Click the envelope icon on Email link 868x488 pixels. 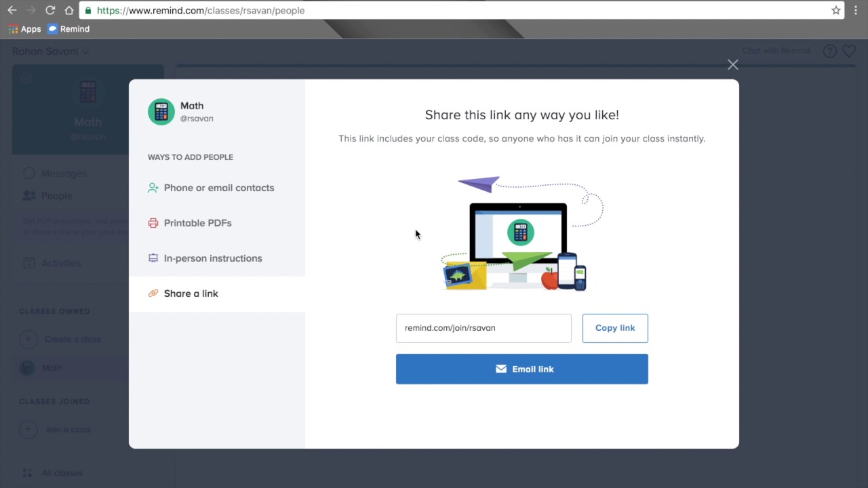pos(501,369)
